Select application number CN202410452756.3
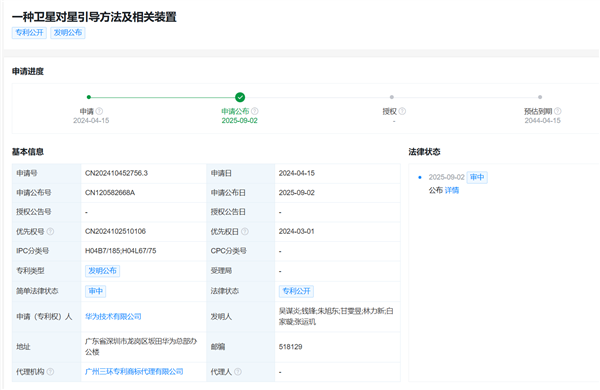Screen dimensions: 600x390 [116, 173]
